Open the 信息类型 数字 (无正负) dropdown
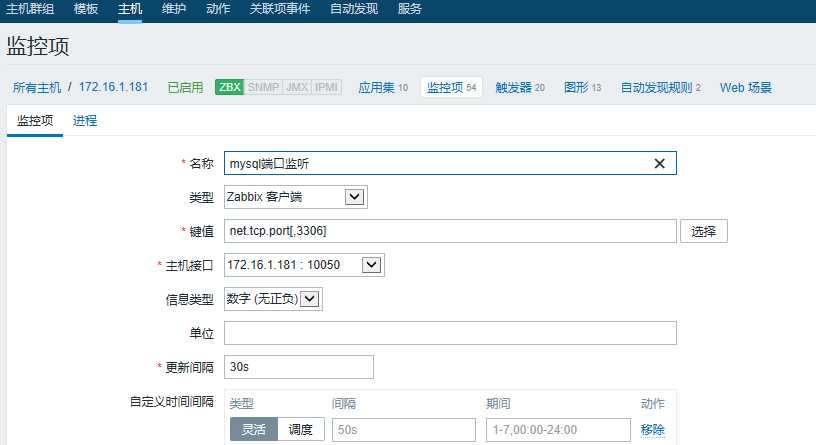 (x=273, y=299)
